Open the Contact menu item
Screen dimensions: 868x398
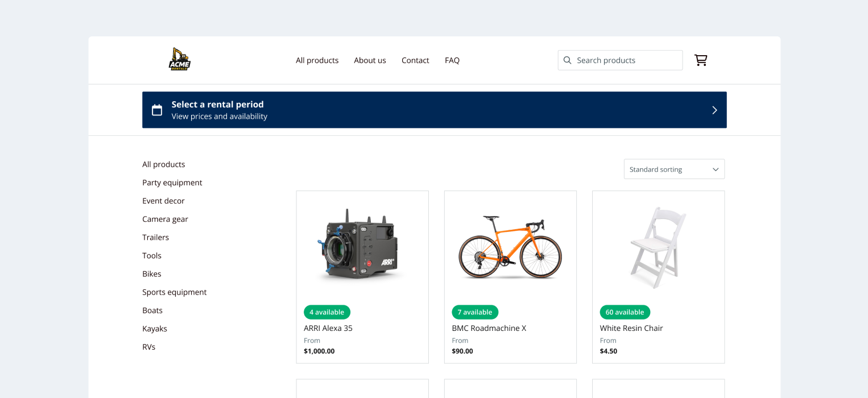tap(415, 60)
